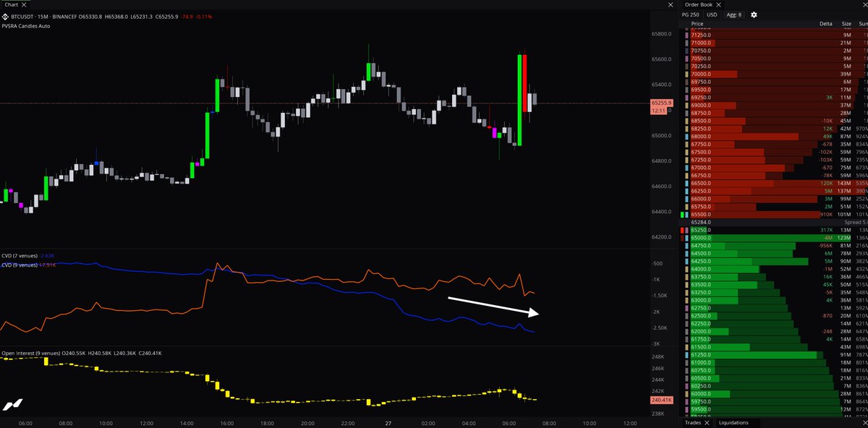Select the 61000.0 bid level
868x428 pixels.
pyautogui.click(x=774, y=362)
